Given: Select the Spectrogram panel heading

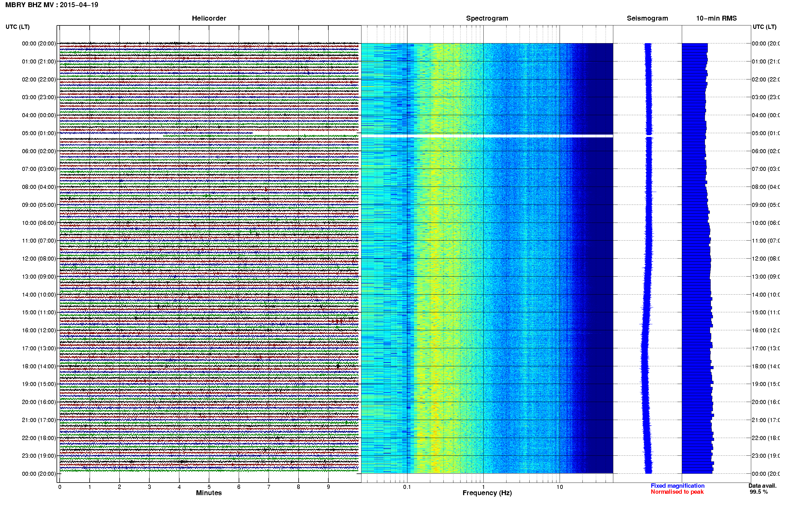Looking at the screenshot, I should 487,18.
